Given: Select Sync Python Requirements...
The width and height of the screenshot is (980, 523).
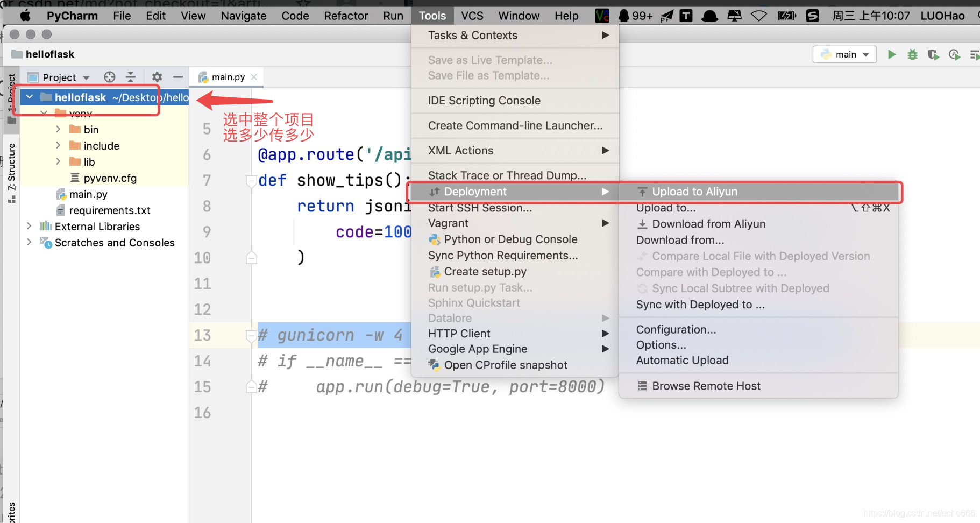Looking at the screenshot, I should [x=515, y=255].
